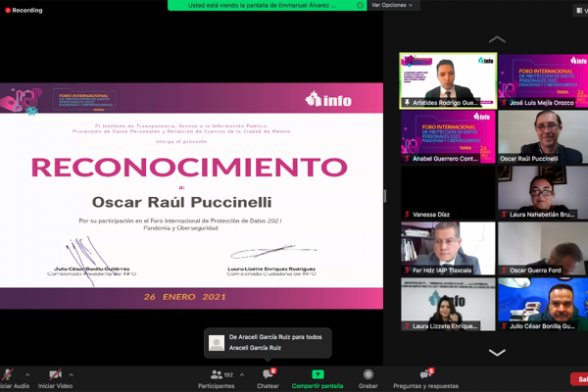588x392 pixels.
Task: Click muted mic icon on Fer Hdz tile
Action: 407,270
